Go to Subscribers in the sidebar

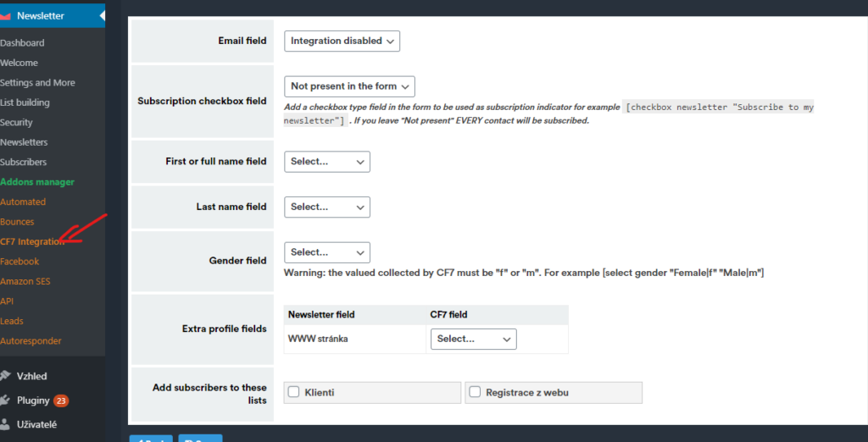tap(24, 162)
